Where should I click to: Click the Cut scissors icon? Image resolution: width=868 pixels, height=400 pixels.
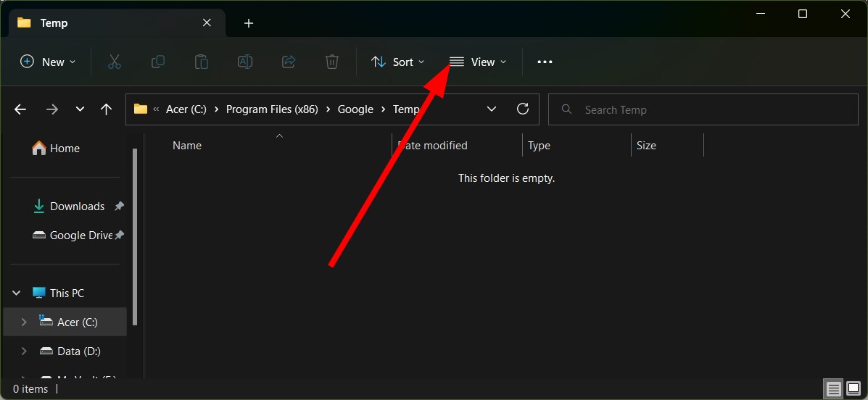(114, 62)
